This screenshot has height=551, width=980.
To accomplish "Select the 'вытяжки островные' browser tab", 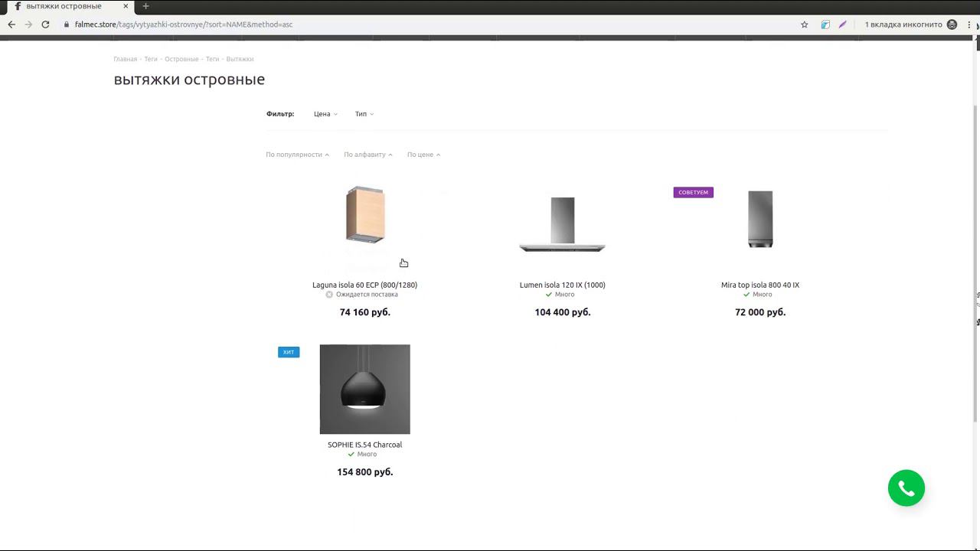I will tap(69, 6).
